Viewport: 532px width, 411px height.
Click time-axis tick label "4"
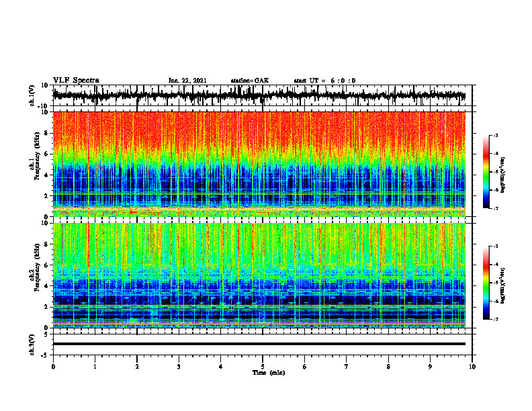click(221, 367)
